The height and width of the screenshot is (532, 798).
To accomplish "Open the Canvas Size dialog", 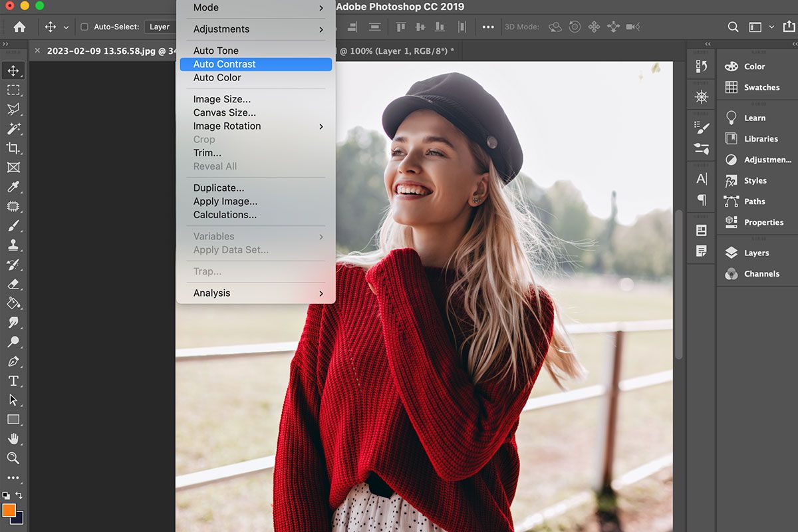I will [223, 112].
